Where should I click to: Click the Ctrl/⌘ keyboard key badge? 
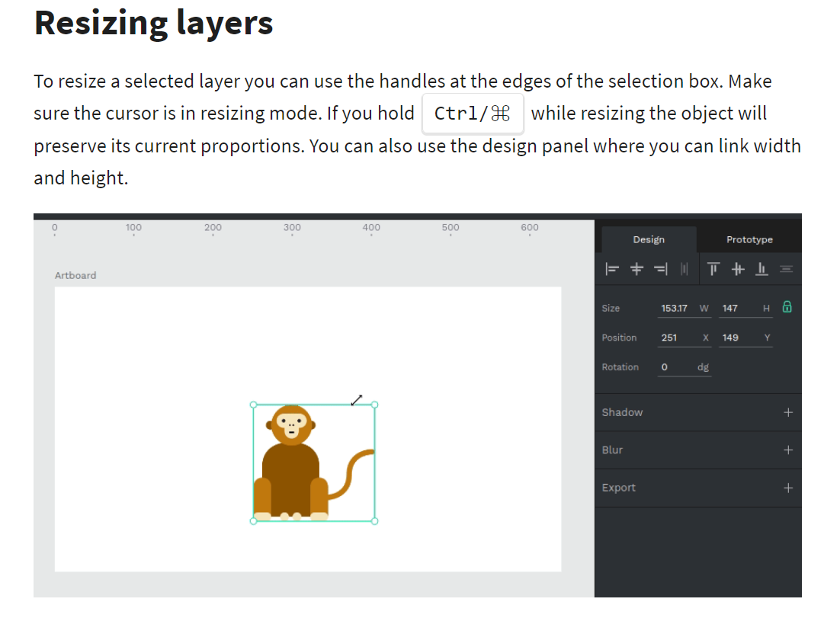[x=473, y=114]
